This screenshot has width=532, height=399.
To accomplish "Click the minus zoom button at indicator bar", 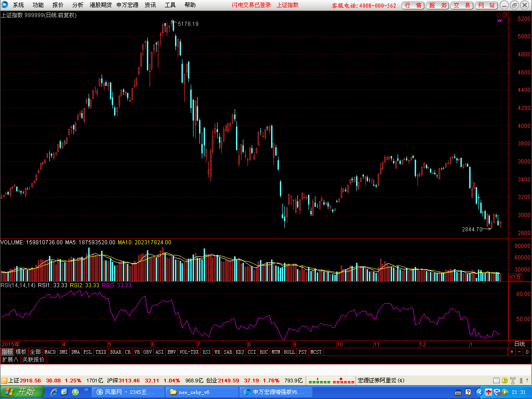I will click(x=519, y=352).
